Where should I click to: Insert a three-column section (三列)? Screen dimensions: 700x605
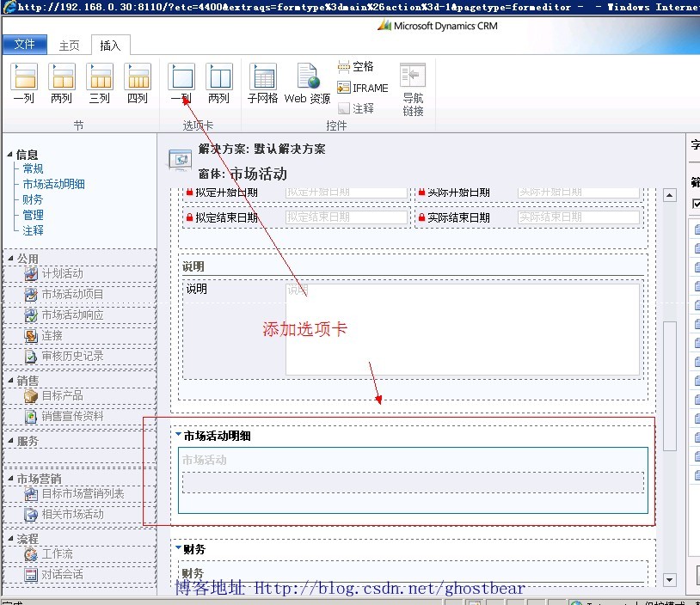coord(100,83)
